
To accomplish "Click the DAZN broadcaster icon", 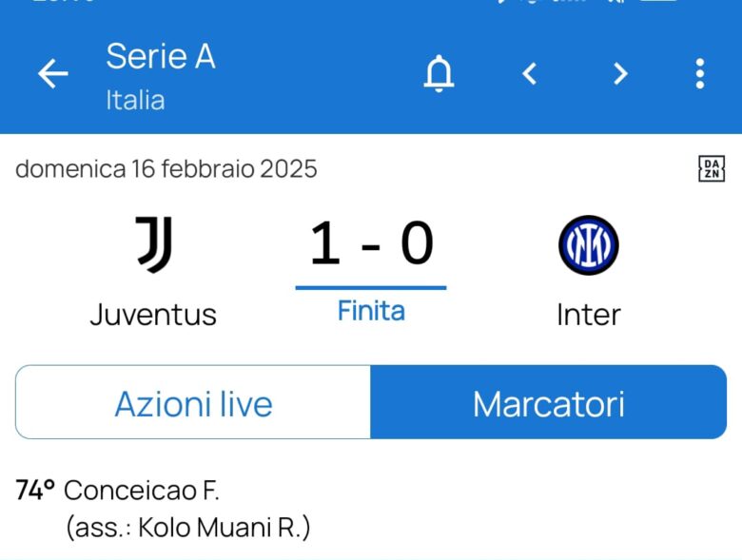I will pos(711,169).
